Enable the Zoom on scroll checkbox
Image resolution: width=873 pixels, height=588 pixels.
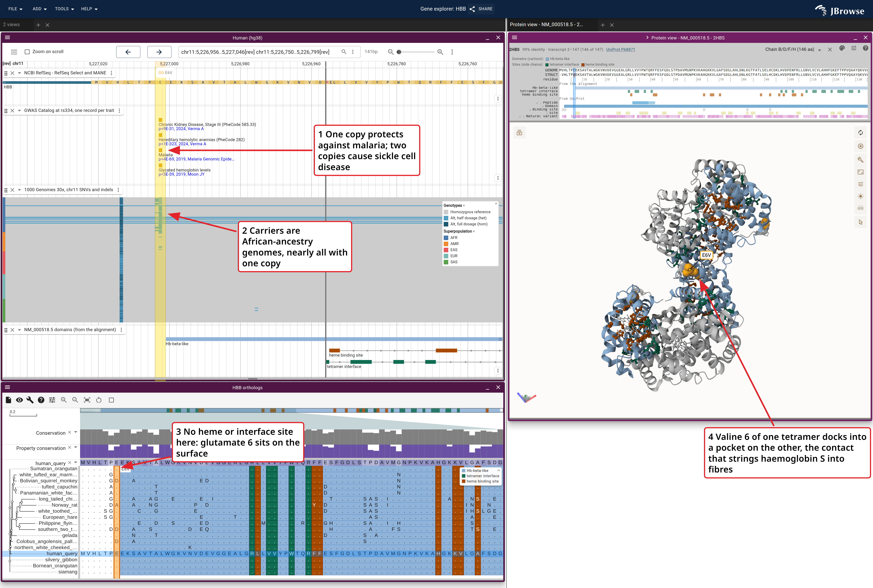pos(27,52)
